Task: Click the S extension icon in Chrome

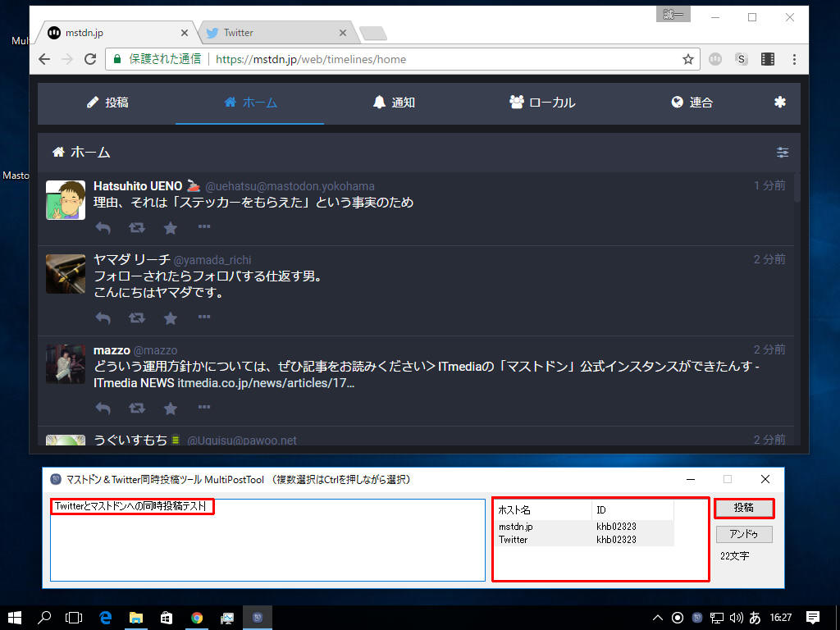Action: (x=741, y=59)
